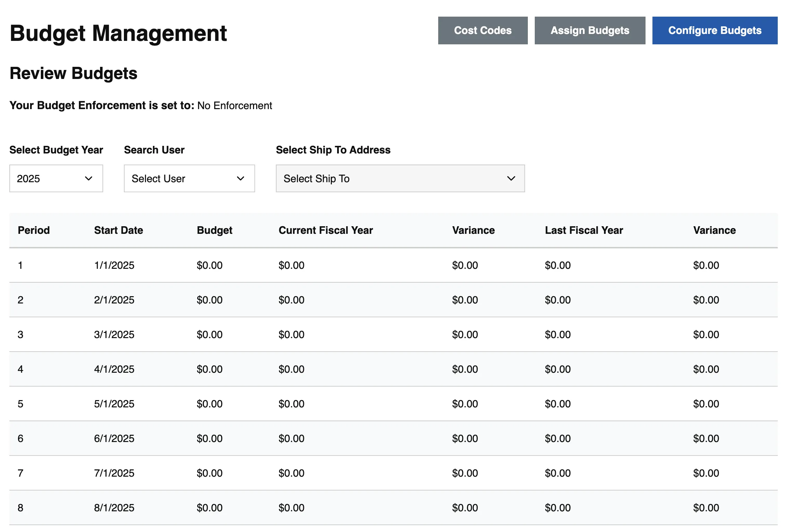Select the row starting 4/1/2025

click(393, 369)
